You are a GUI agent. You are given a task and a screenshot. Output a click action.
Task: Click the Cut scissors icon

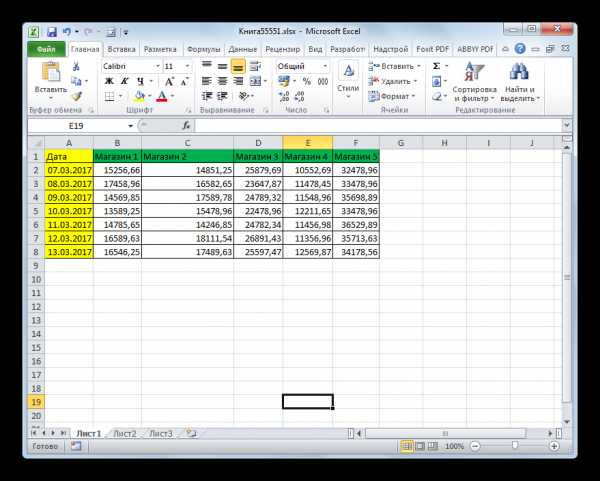click(x=76, y=66)
